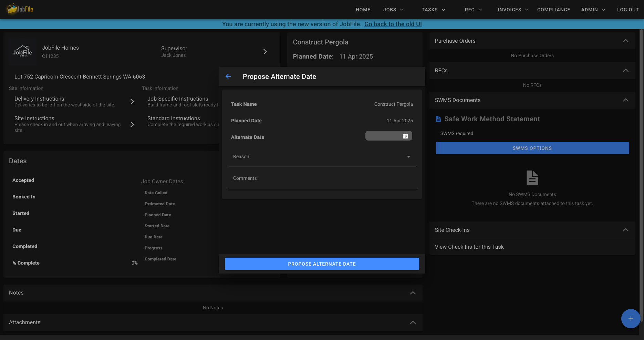Screen dimensions: 644x340
Task: Open the Admin menu
Action: click(593, 10)
